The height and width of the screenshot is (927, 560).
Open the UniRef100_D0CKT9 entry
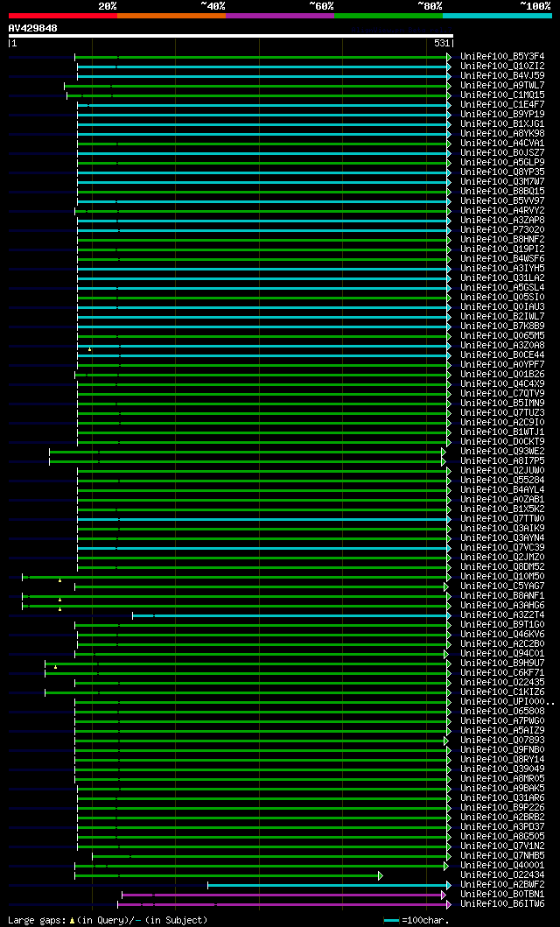click(x=503, y=442)
